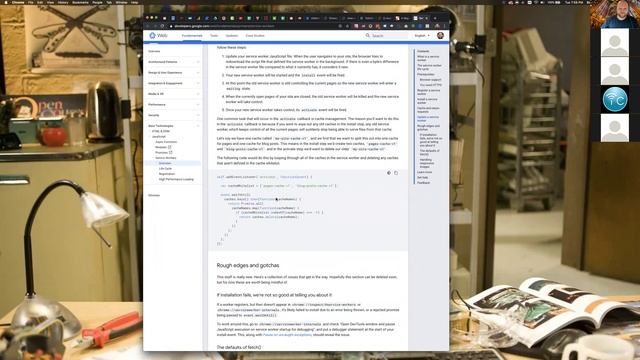Open the History menu in menu bar
This screenshot has width=640, height=360.
[63, 2]
